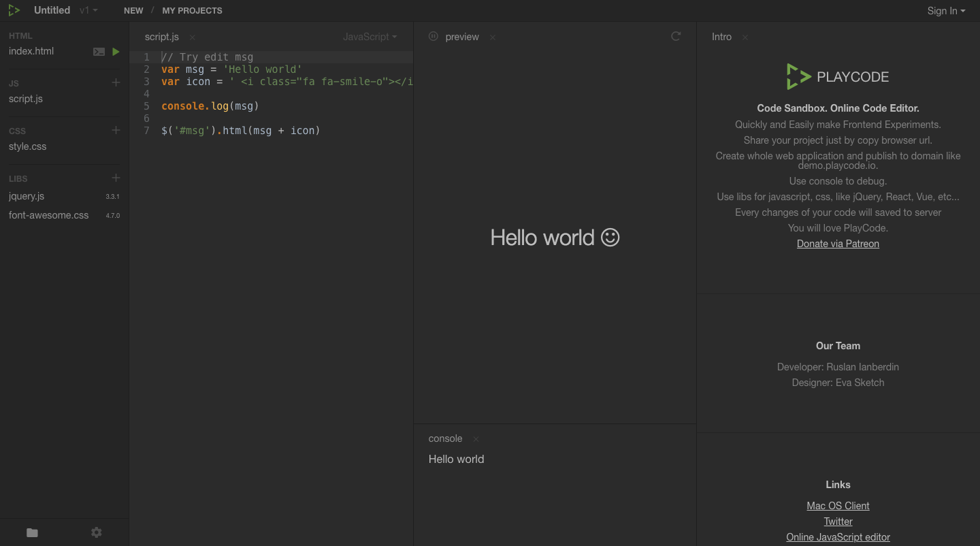Select the console tab
Screen dimensions: 980x546
click(x=445, y=438)
